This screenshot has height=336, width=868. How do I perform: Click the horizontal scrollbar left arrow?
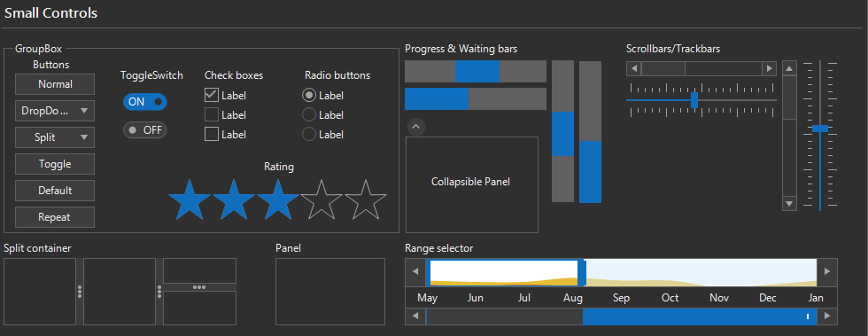click(x=634, y=69)
